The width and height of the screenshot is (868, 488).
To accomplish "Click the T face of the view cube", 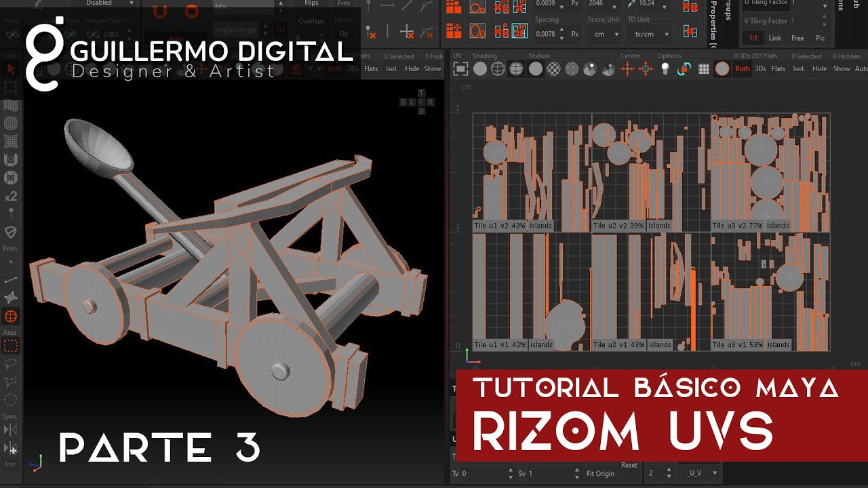I will coord(421,93).
